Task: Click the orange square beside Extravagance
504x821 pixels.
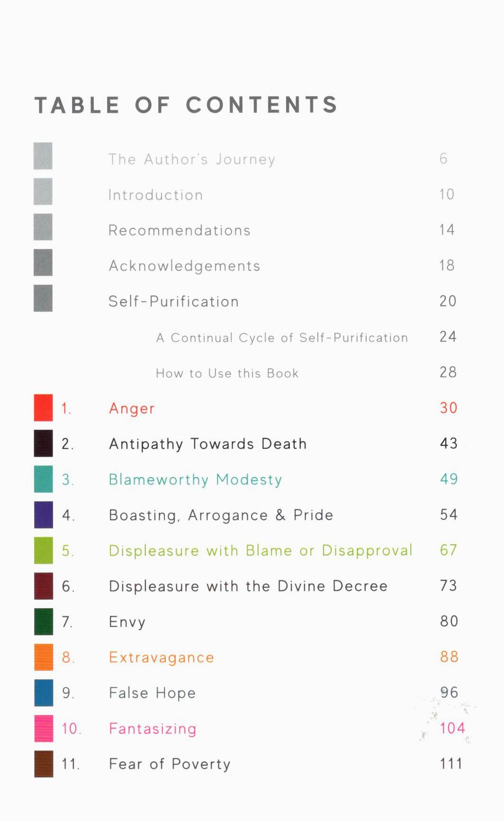Action: pos(43,657)
